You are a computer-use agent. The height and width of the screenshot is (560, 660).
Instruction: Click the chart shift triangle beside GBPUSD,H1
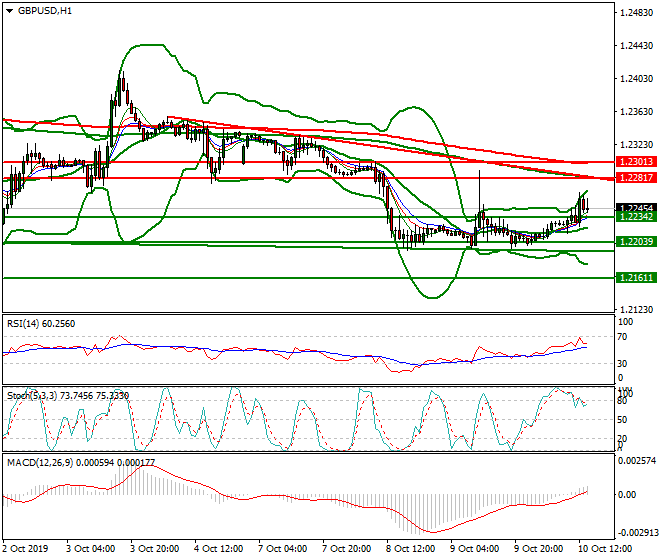click(8, 11)
